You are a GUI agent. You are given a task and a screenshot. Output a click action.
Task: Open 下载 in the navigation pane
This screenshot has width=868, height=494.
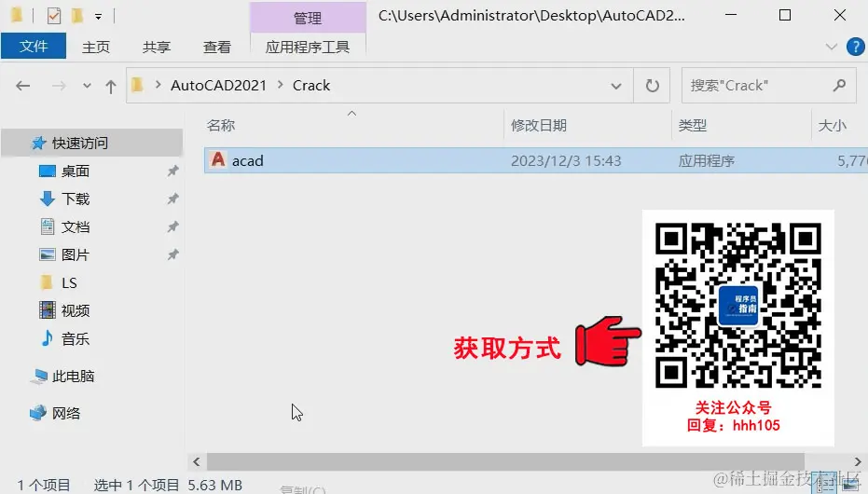pyautogui.click(x=75, y=199)
